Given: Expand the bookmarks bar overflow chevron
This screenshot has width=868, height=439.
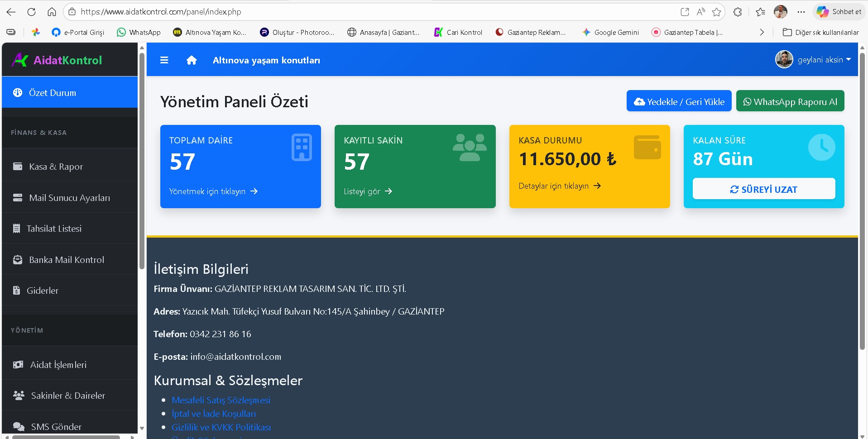Looking at the screenshot, I should pyautogui.click(x=762, y=32).
